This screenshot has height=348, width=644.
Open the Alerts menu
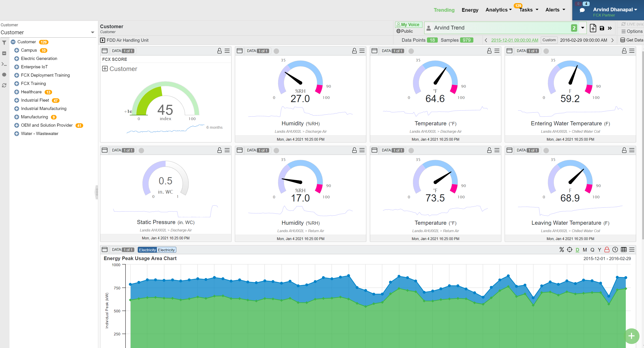coord(555,10)
